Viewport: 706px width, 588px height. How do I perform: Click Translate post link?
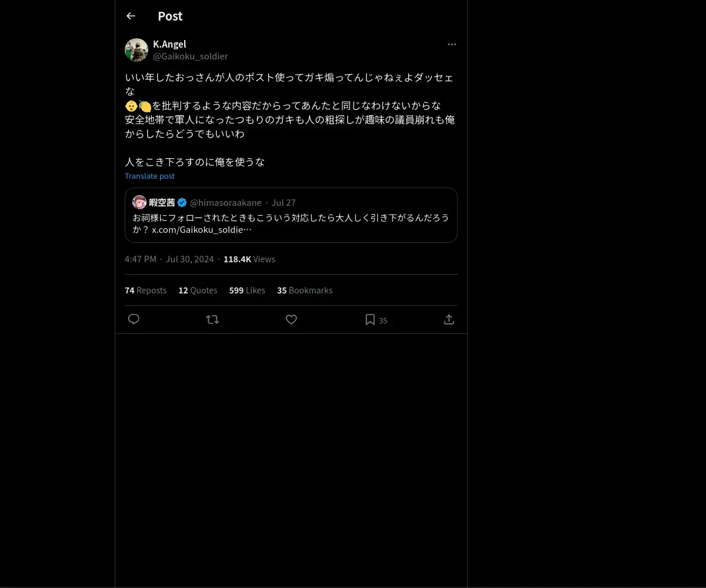149,176
